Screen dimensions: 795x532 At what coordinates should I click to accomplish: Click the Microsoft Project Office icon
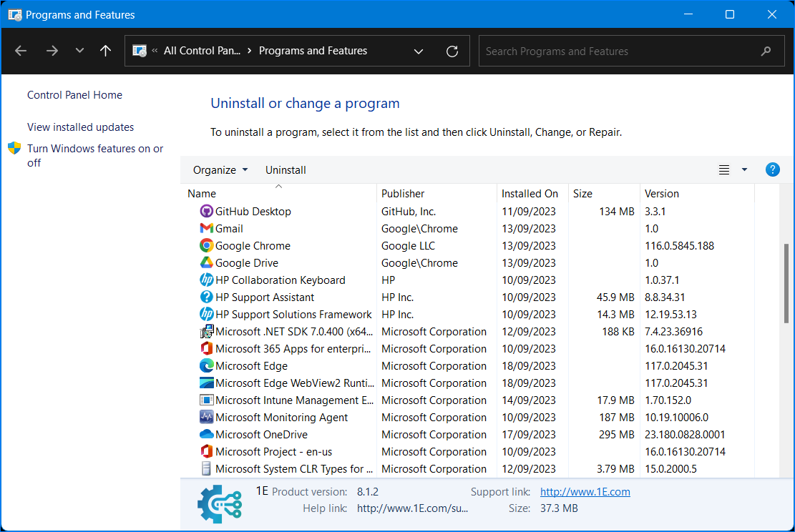pos(206,451)
